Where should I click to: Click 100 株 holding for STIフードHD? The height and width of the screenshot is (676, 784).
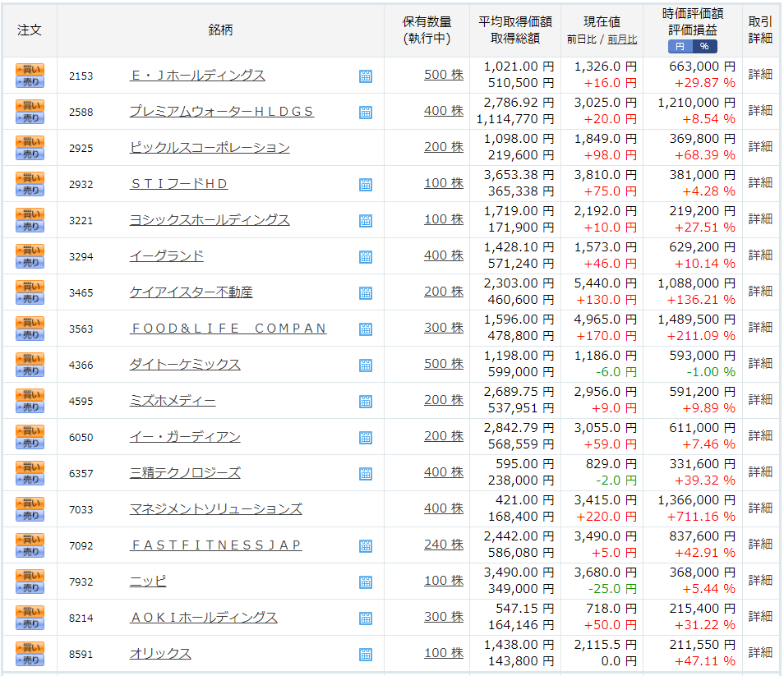444,183
